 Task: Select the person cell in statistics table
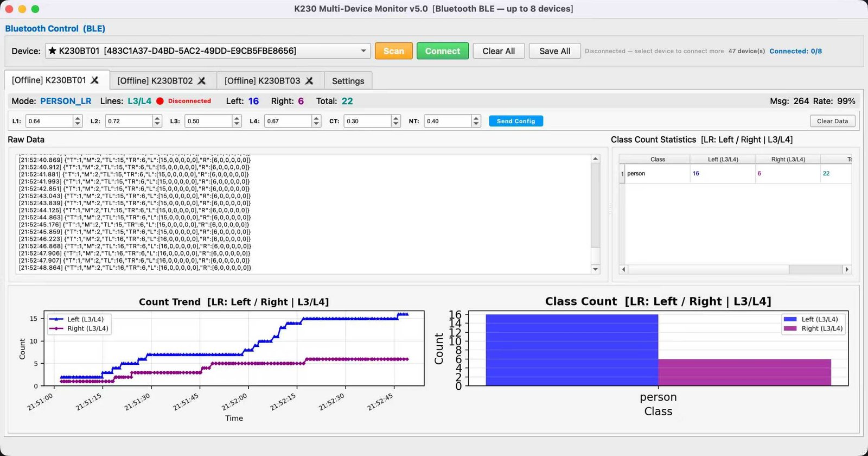point(658,174)
